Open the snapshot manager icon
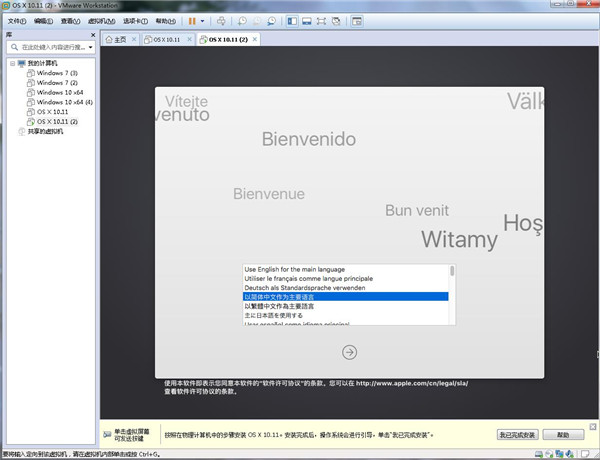Screen dimensions: 600x460 pyautogui.click(x=271, y=21)
